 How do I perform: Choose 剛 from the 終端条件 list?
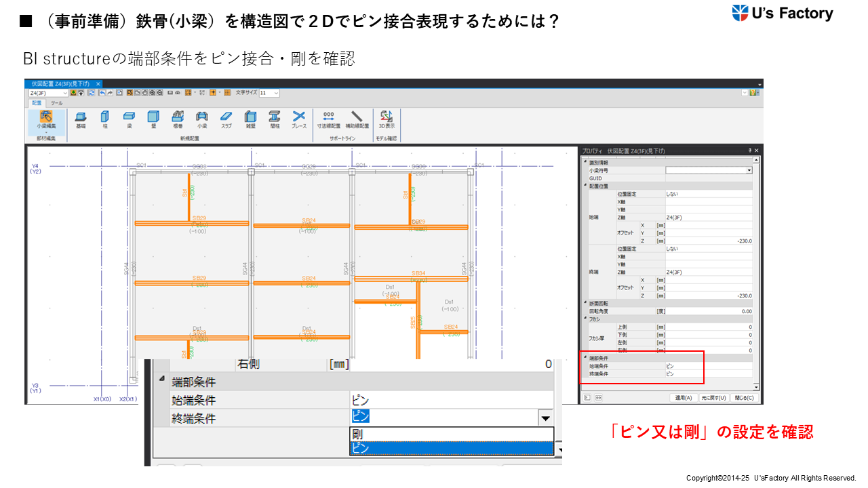[x=451, y=434]
